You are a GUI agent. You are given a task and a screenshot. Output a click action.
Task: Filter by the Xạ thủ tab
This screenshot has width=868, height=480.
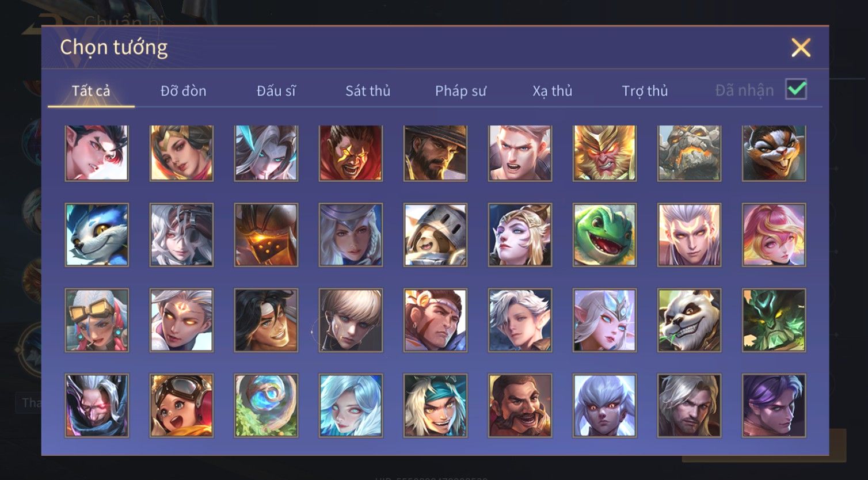click(553, 91)
